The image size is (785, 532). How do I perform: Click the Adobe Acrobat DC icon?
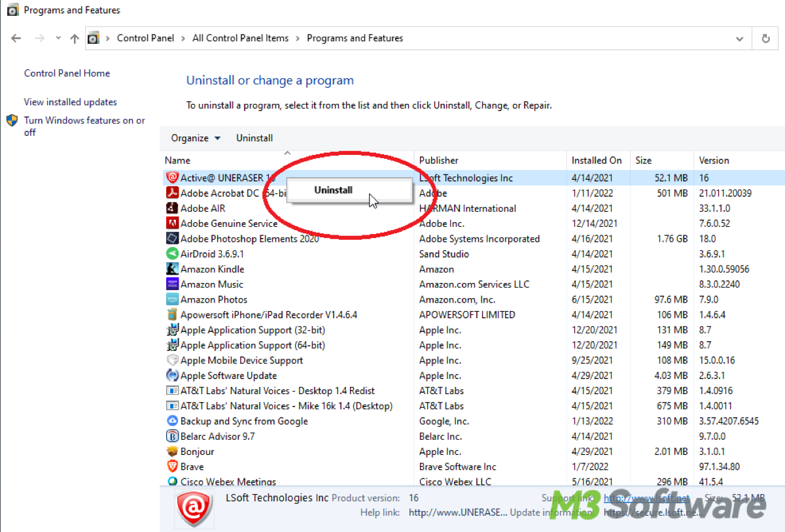[172, 193]
